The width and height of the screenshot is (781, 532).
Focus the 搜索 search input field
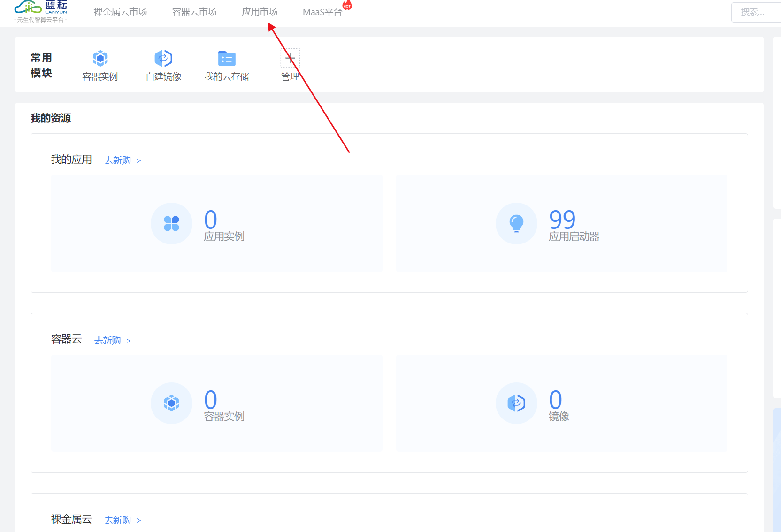point(756,12)
